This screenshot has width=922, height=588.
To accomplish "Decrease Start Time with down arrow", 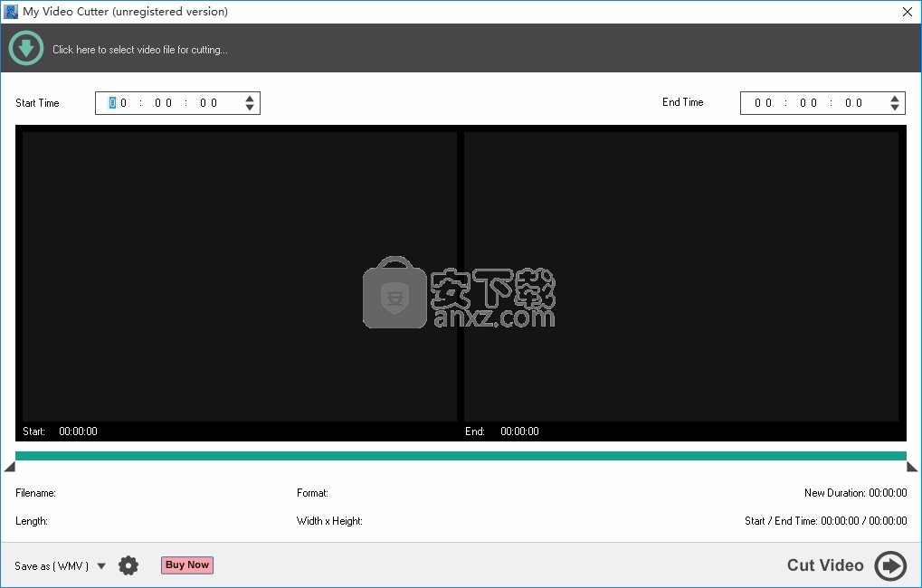I will 250,108.
